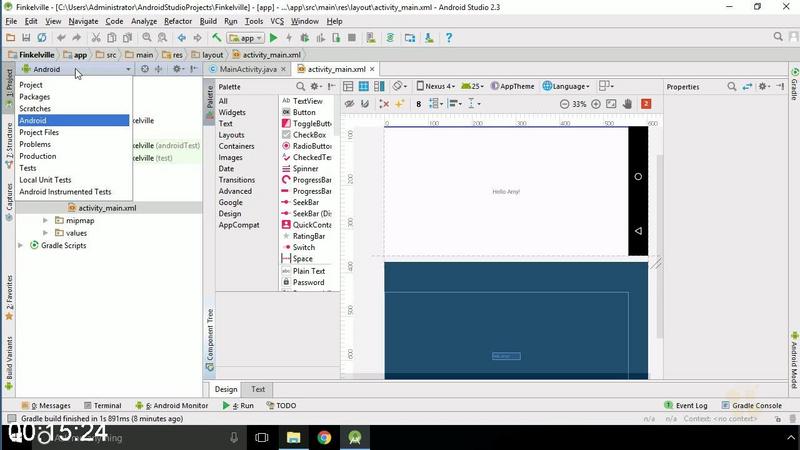Open Chrome from the taskbar
The height and width of the screenshot is (450, 800).
324,437
